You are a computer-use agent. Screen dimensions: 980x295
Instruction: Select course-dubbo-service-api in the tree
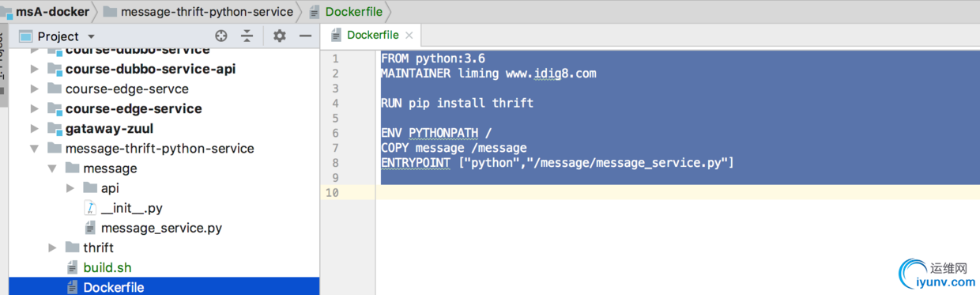pos(150,69)
